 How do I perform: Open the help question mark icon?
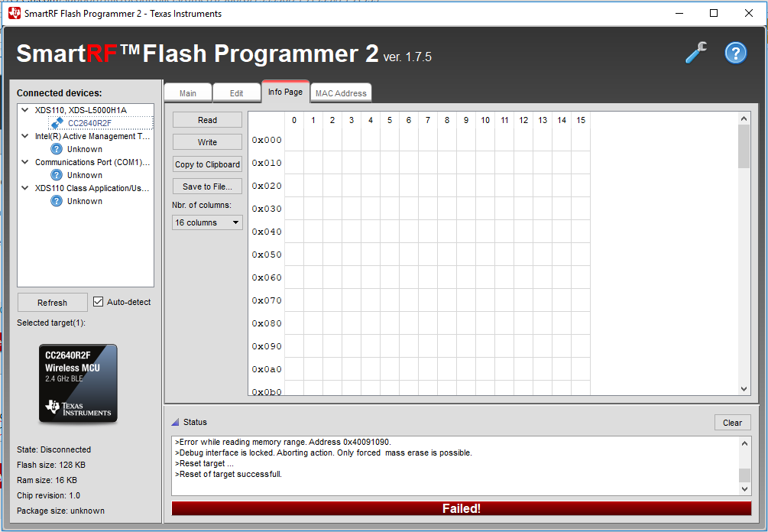pos(736,53)
